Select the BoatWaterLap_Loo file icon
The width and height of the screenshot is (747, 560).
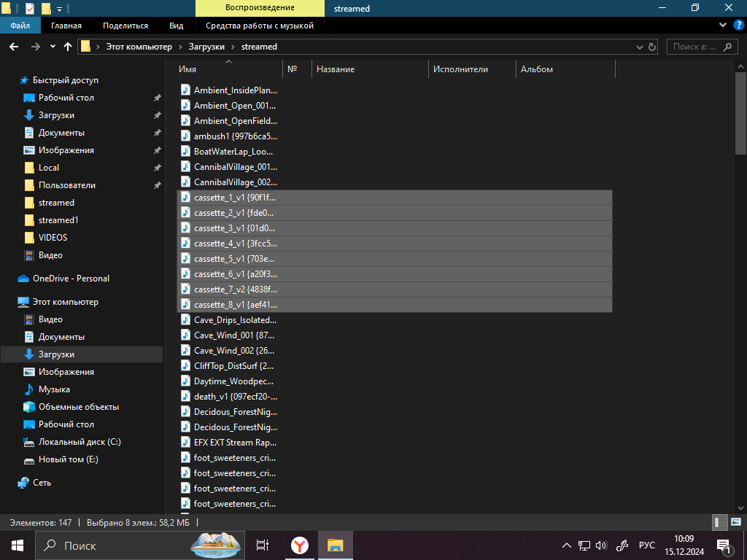[x=186, y=152]
